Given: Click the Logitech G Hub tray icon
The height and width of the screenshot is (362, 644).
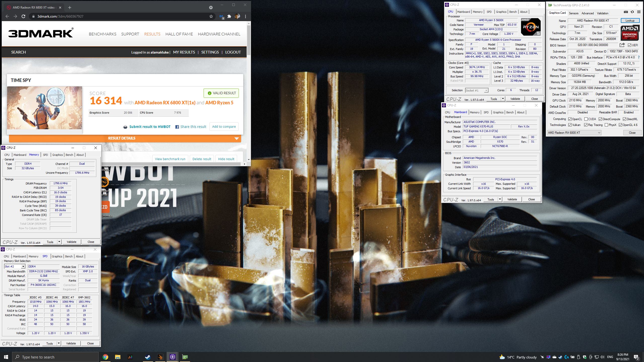Looking at the screenshot, I should [566, 357].
